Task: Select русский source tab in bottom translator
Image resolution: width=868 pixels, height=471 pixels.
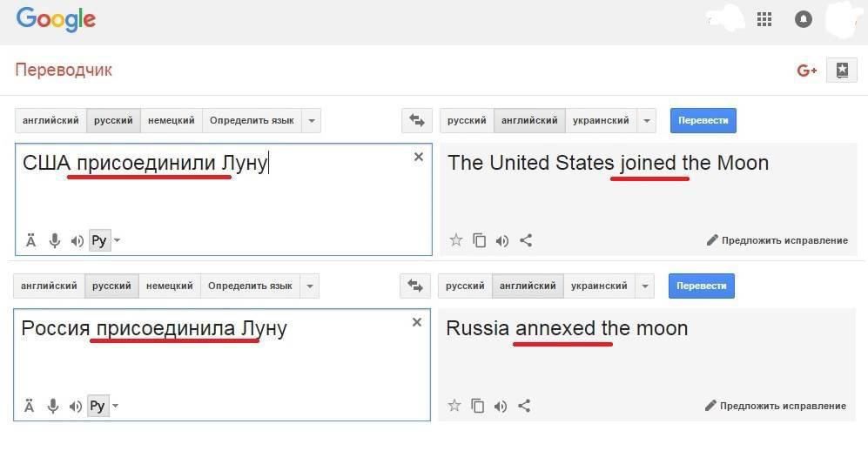Action: [x=111, y=286]
